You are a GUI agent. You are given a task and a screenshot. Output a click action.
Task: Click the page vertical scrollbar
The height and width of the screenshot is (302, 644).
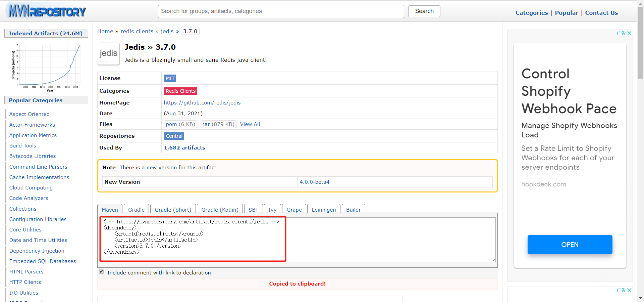tap(640, 42)
